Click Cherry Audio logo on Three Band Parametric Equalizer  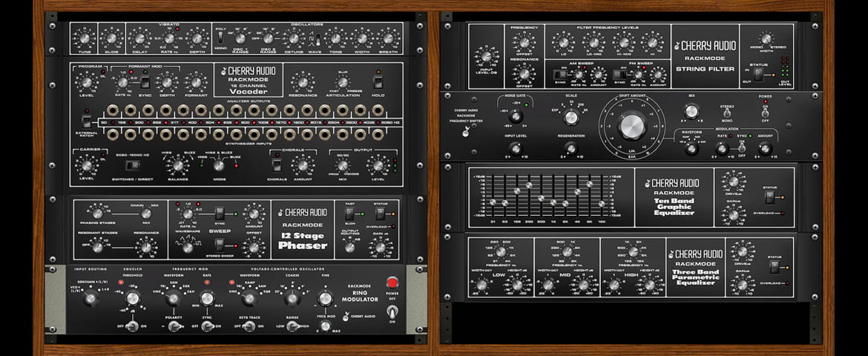click(696, 254)
